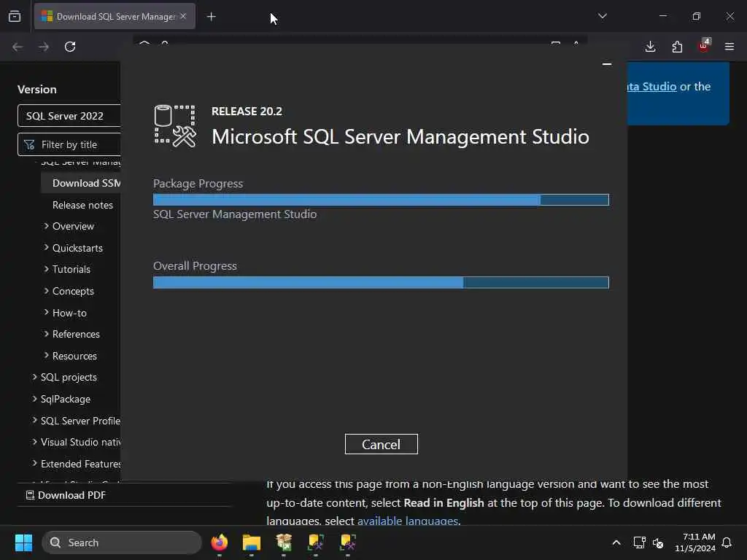Select Download SSMS in the sidebar
747x560 pixels.
[x=86, y=183]
